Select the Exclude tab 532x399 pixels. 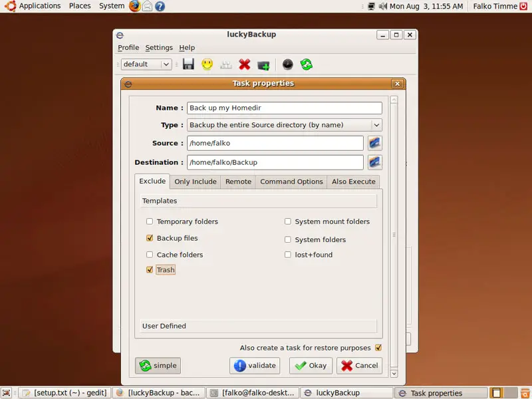tap(152, 181)
